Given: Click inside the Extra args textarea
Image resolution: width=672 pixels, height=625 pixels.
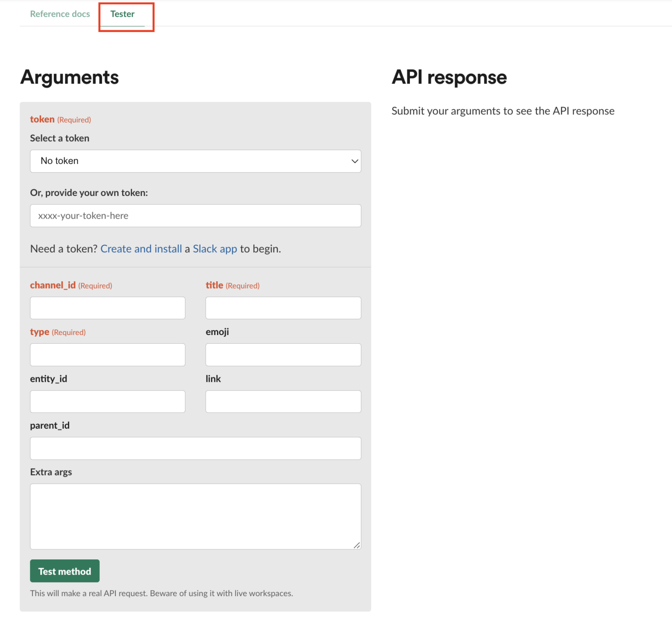Looking at the screenshot, I should (x=195, y=516).
